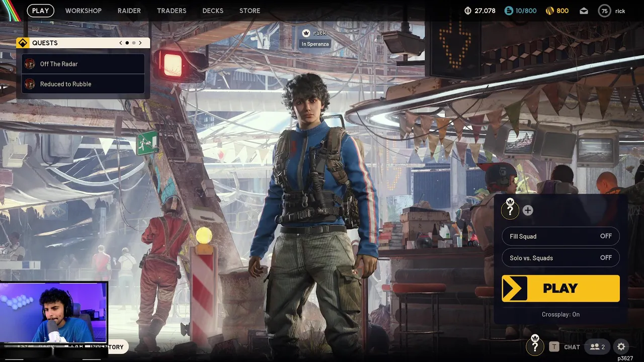
Task: Open the Off The Radar quest
Action: 83,64
